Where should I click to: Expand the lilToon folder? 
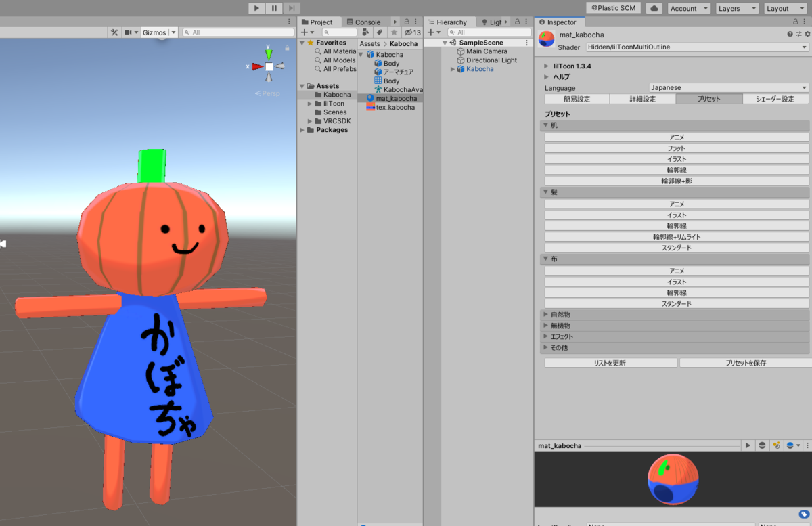tap(309, 104)
